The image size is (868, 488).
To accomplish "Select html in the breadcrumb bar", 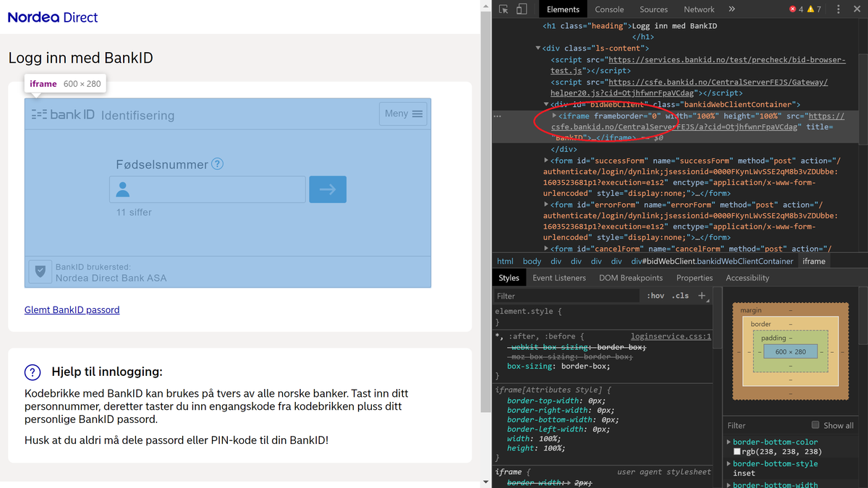I will pos(505,261).
